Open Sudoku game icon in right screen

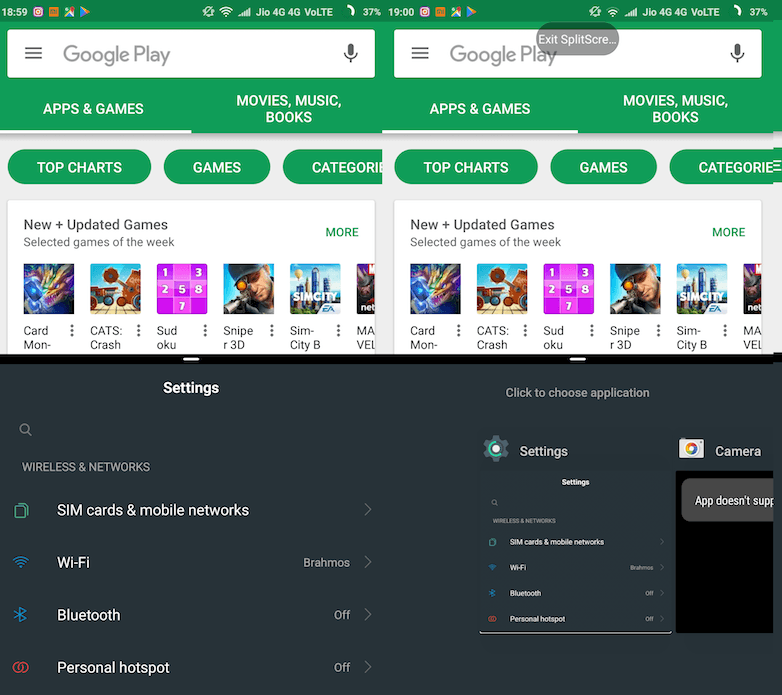click(x=569, y=289)
